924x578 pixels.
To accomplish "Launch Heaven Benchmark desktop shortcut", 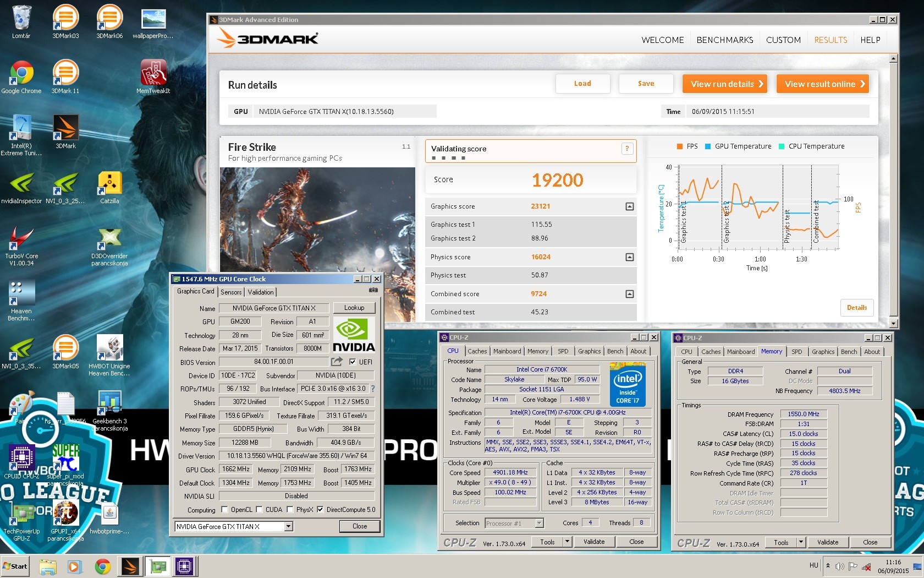I will pos(21,300).
